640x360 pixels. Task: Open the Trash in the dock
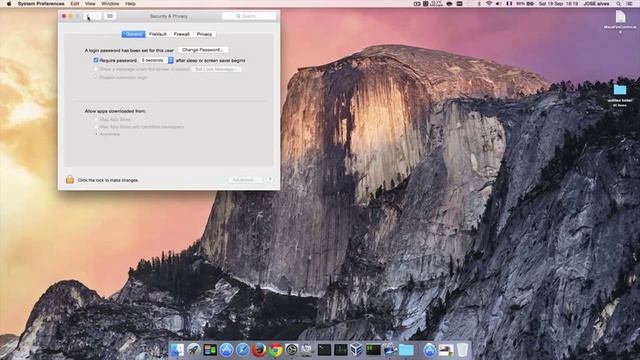(462, 350)
